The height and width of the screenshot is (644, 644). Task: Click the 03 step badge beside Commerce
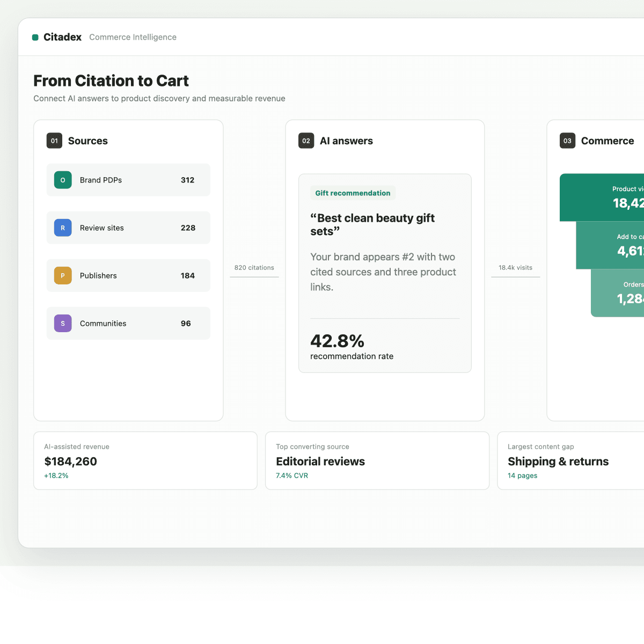pos(567,141)
